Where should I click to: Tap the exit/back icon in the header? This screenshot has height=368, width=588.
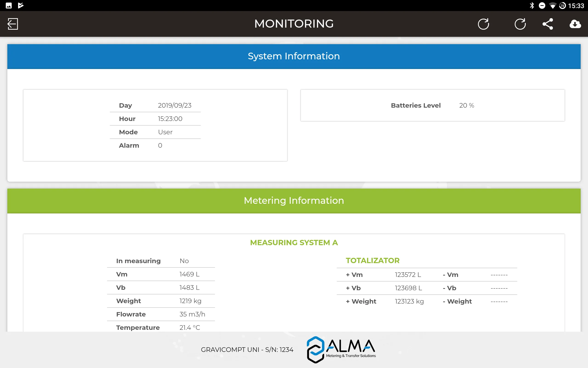coord(13,24)
